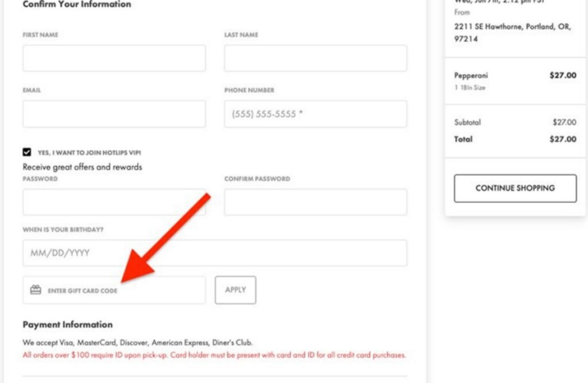This screenshot has width=588, height=383.
Task: Focus the Password field
Action: 114,202
